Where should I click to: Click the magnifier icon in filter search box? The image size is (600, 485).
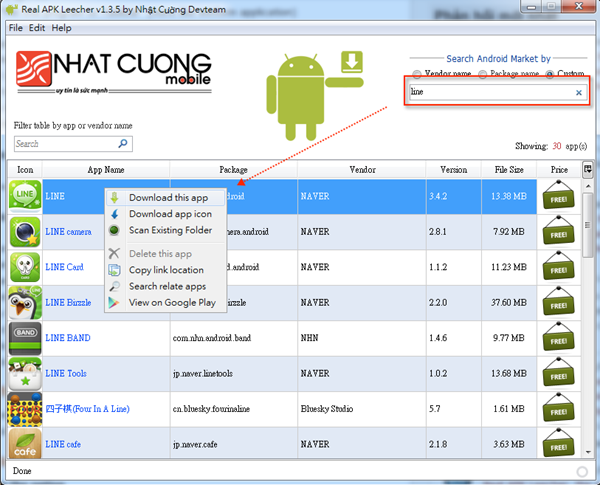click(123, 144)
